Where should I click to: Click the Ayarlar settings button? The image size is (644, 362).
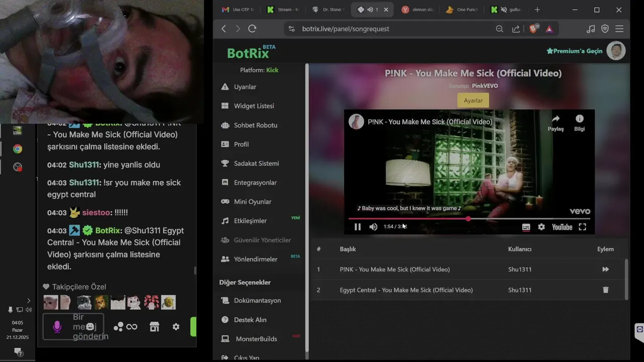pos(473,101)
